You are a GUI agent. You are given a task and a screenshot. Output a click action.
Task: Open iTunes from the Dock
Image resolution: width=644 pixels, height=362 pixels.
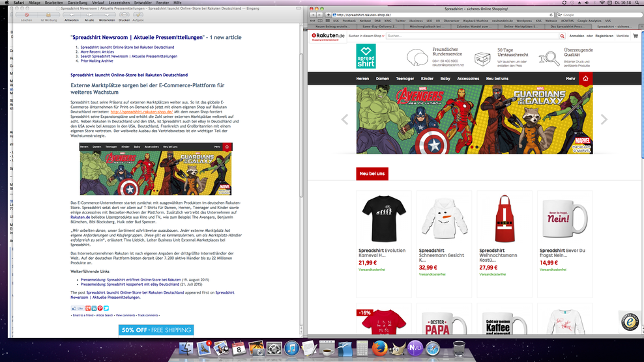tap(291, 348)
